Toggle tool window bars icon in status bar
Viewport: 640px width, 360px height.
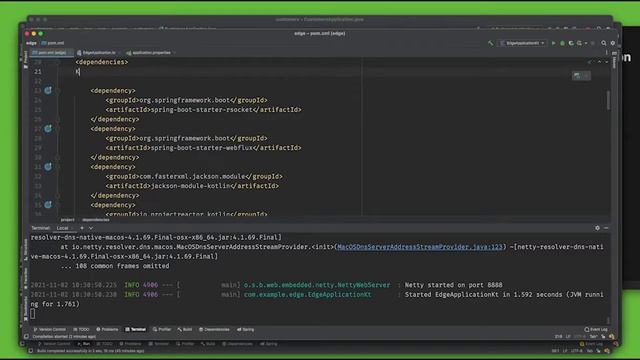coord(26,337)
